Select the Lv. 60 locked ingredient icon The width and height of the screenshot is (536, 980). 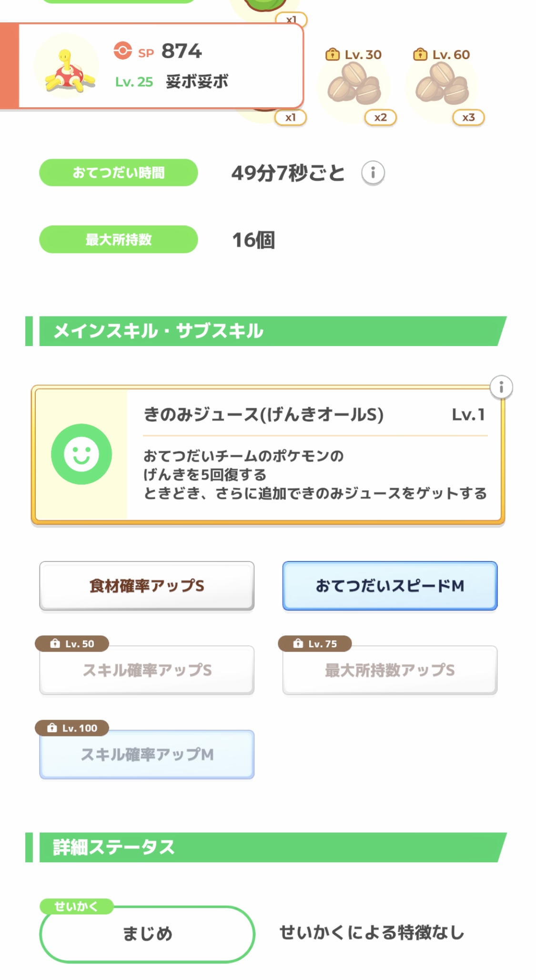tap(442, 84)
